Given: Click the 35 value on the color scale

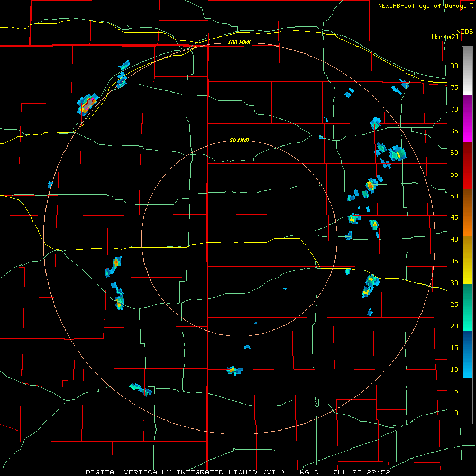Looking at the screenshot, I should click(454, 261).
